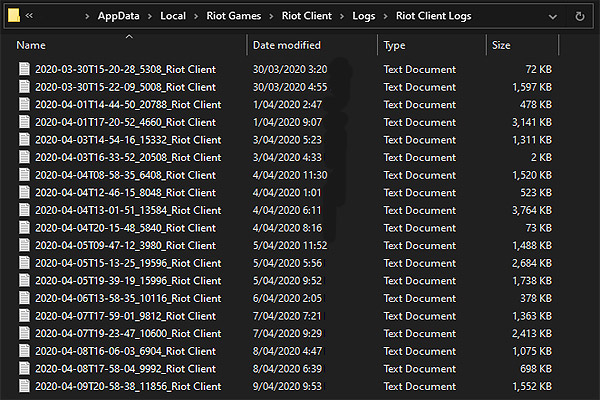Click the folder icon in address bar

[x=14, y=16]
